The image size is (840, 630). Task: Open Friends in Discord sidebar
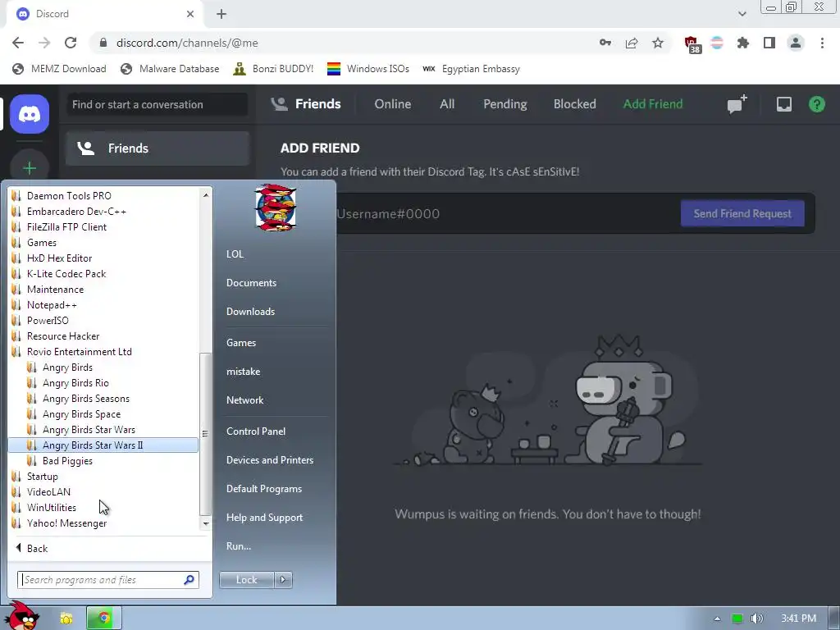[x=157, y=148]
